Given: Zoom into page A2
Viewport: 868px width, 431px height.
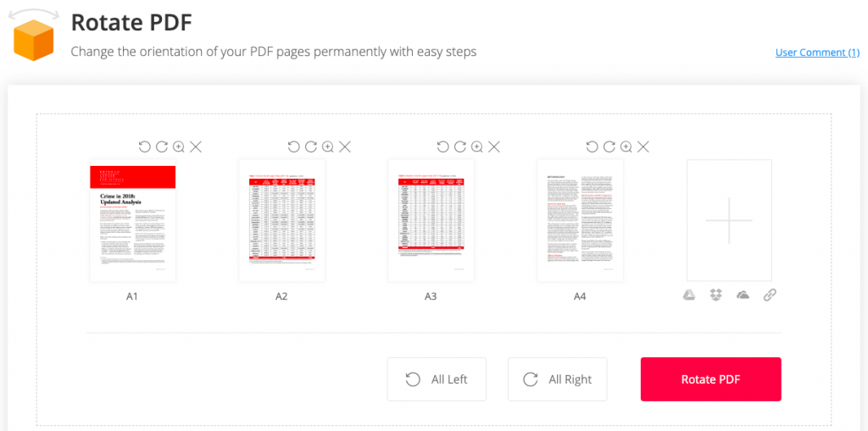Looking at the screenshot, I should 328,146.
